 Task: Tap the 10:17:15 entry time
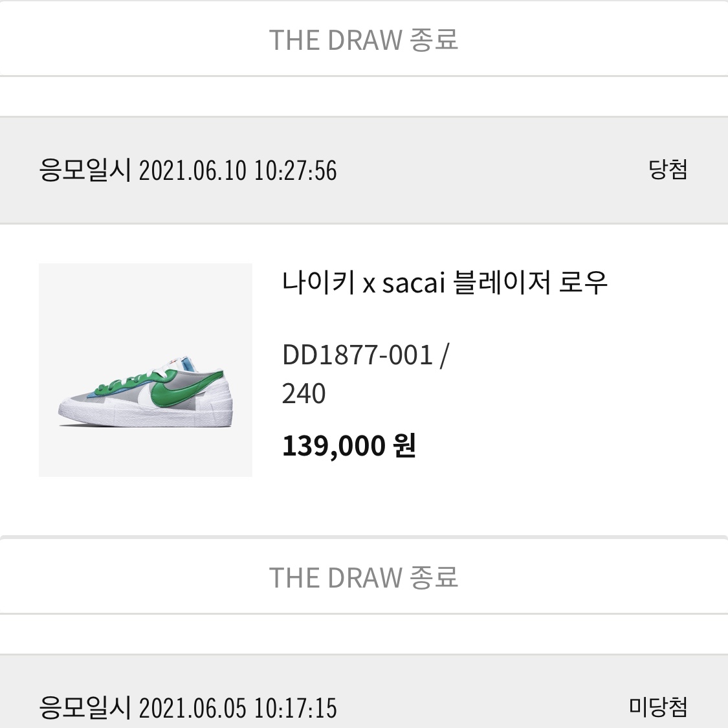click(295, 708)
